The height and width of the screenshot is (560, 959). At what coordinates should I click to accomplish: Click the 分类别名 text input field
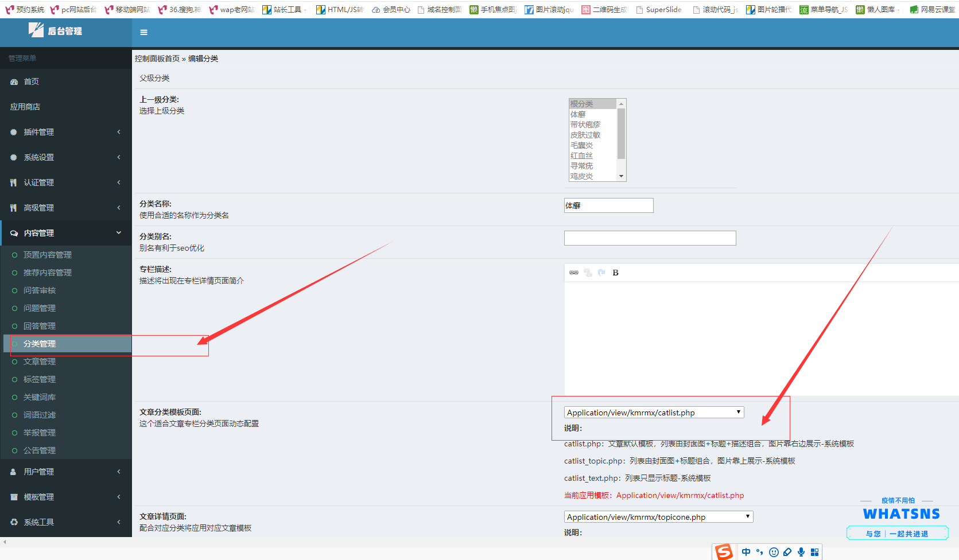pyautogui.click(x=650, y=238)
